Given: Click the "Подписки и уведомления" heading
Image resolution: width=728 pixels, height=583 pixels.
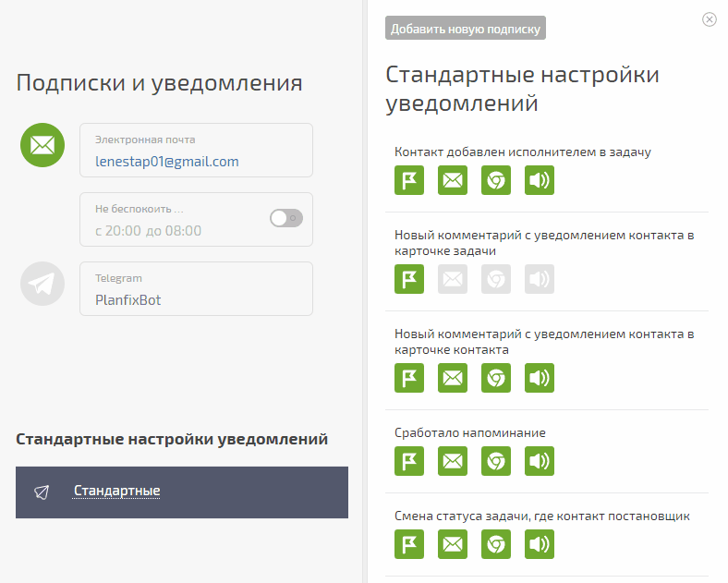Looking at the screenshot, I should tap(159, 82).
